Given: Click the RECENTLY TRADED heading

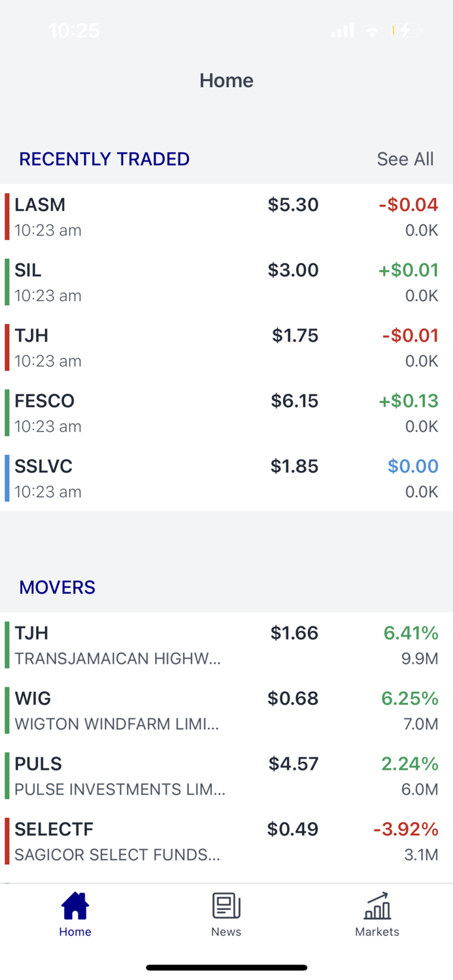Looking at the screenshot, I should click(104, 159).
